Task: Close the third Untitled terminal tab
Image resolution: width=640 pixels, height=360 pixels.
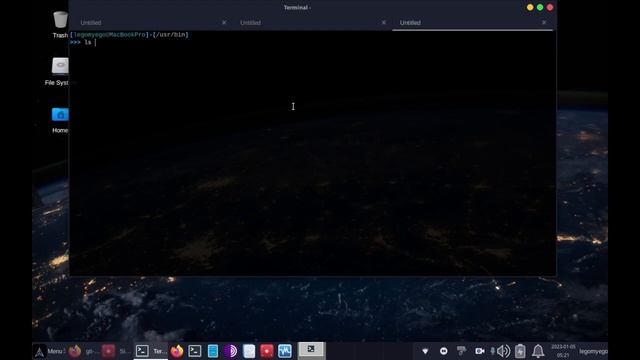Action: click(544, 22)
